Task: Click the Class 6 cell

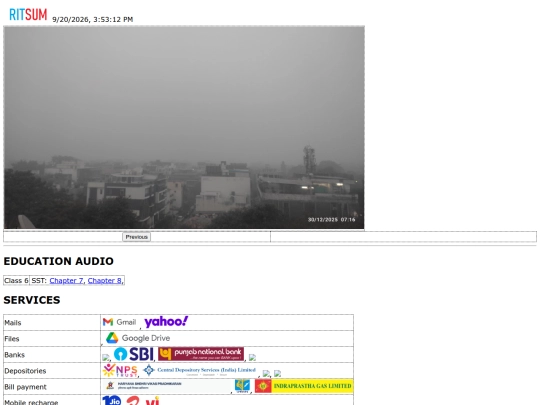Action: (x=16, y=281)
